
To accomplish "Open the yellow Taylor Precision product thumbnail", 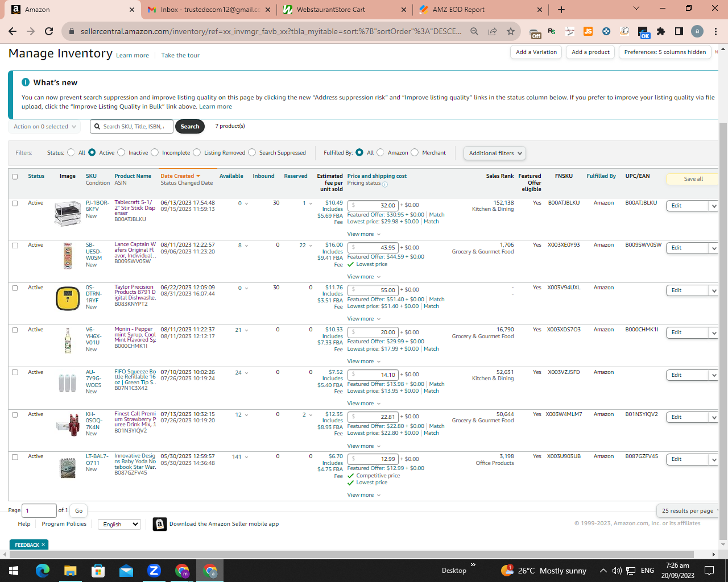I will pyautogui.click(x=68, y=298).
